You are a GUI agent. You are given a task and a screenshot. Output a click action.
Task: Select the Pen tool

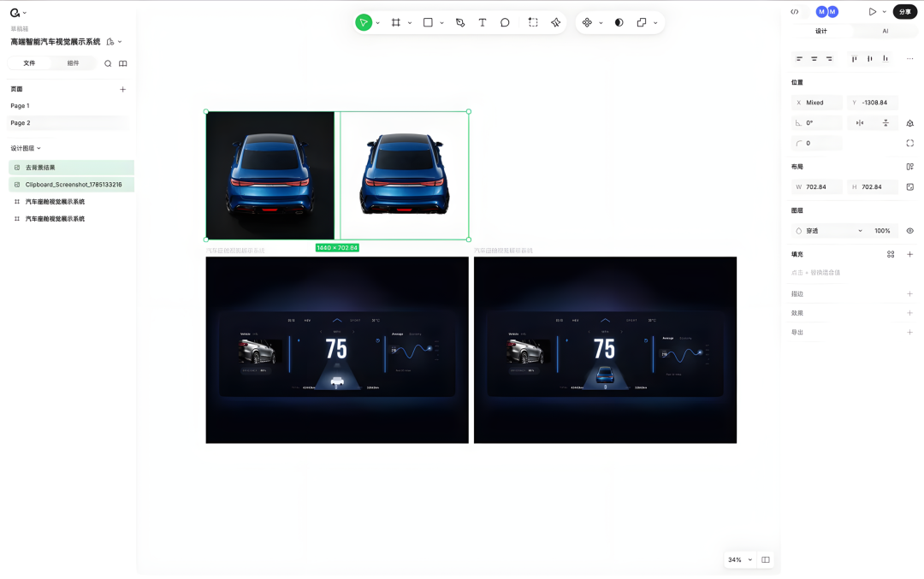click(x=460, y=22)
